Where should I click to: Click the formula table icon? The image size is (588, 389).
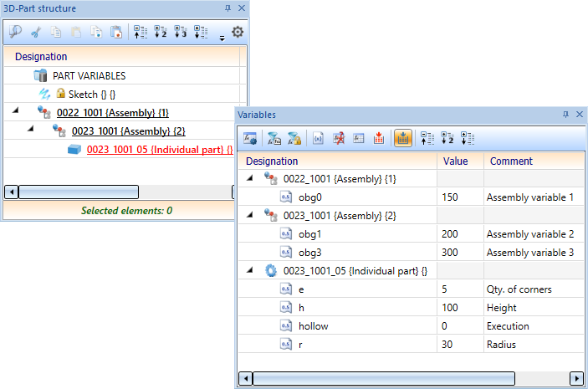coord(359,138)
